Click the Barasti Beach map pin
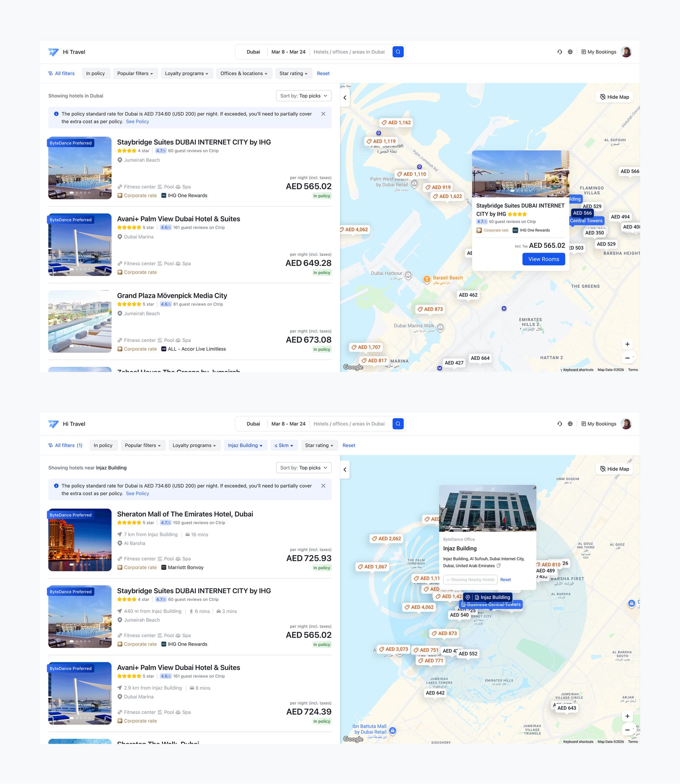The height and width of the screenshot is (784, 680). (x=427, y=279)
